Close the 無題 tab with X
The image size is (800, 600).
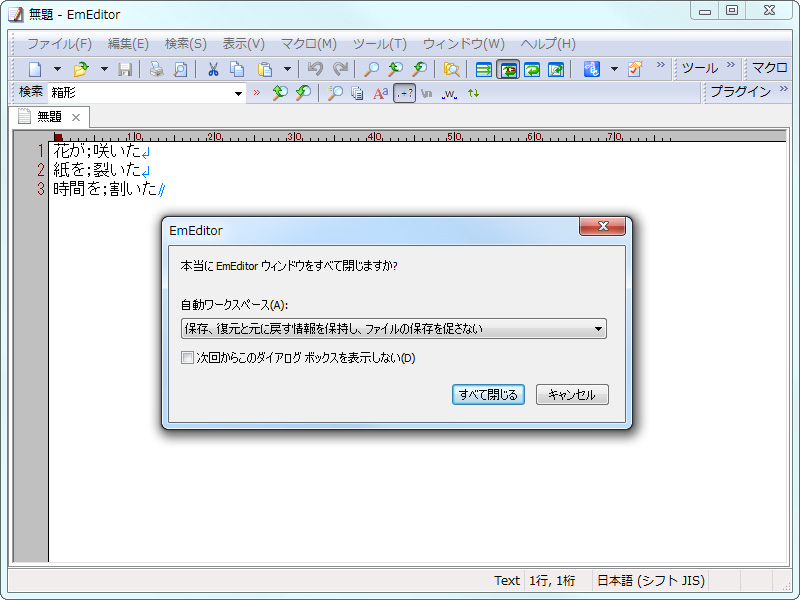coord(76,117)
